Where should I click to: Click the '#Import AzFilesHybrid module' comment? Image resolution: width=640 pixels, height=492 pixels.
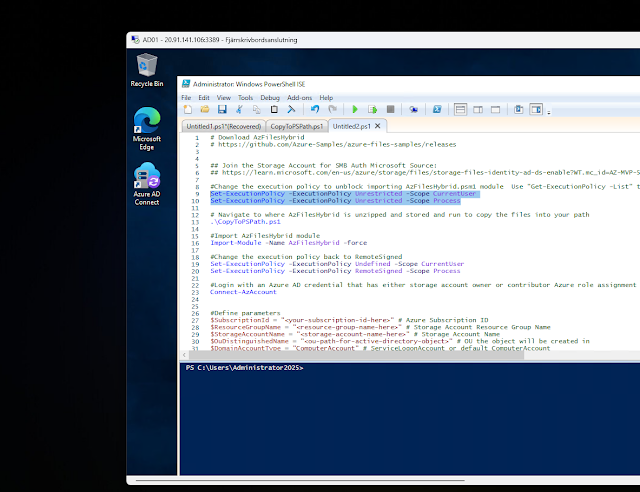pos(265,236)
